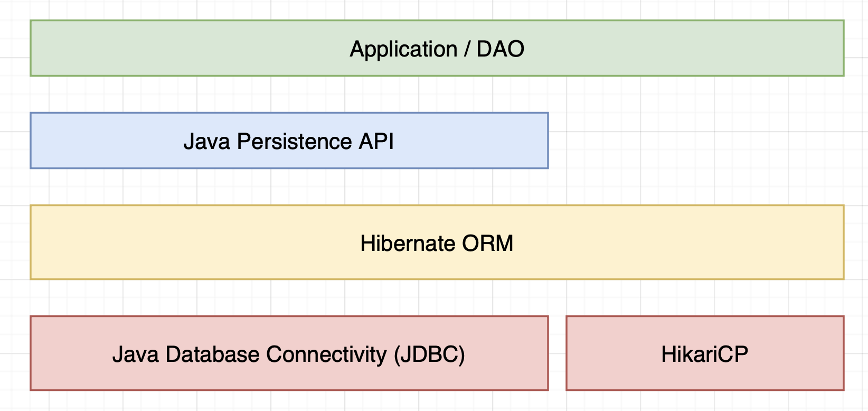This screenshot has height=411, width=868.
Task: Click the word "DAO" in the green box
Action: click(500, 49)
